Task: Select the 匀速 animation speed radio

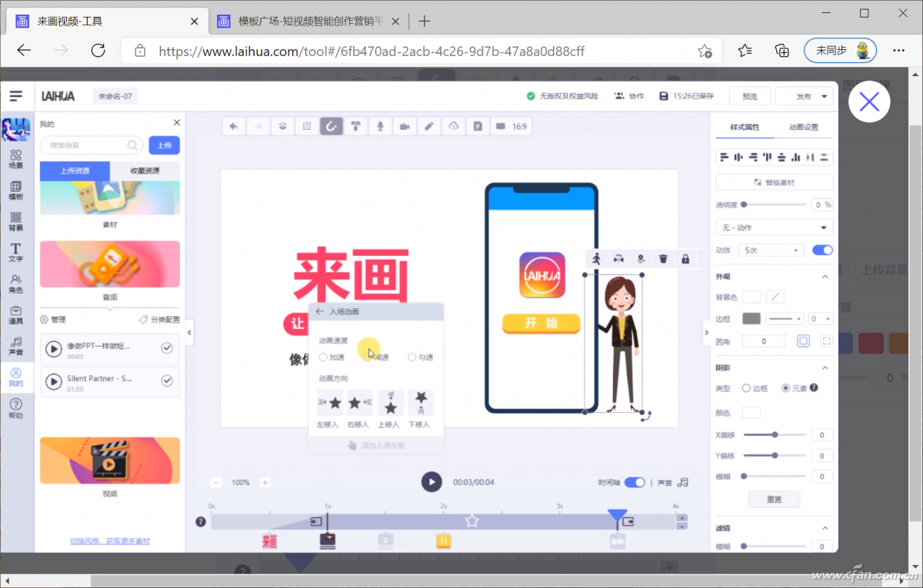Action: point(412,357)
